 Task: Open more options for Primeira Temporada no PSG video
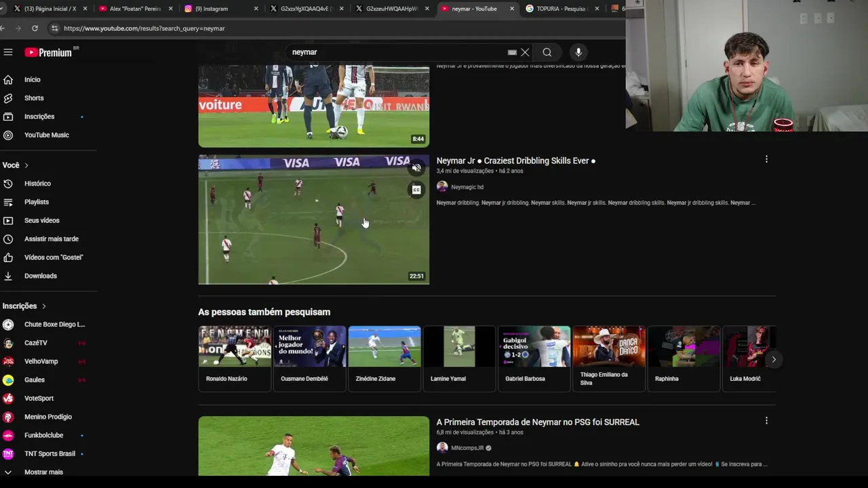[x=766, y=421]
